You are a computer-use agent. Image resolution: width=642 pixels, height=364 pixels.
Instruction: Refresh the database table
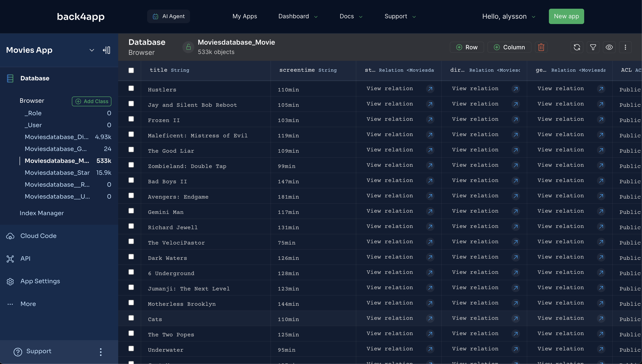[577, 47]
